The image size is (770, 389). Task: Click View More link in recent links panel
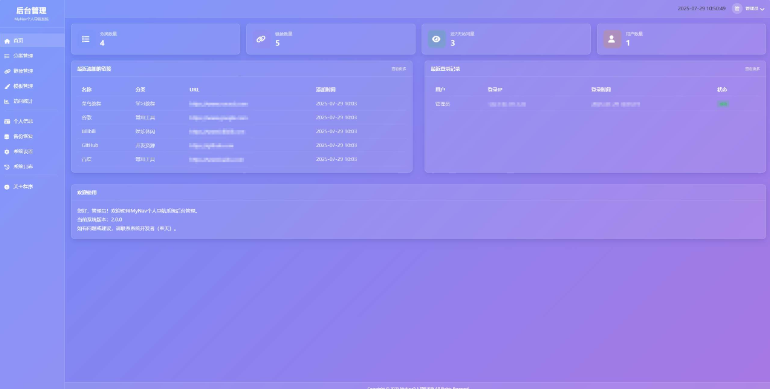(x=399, y=69)
